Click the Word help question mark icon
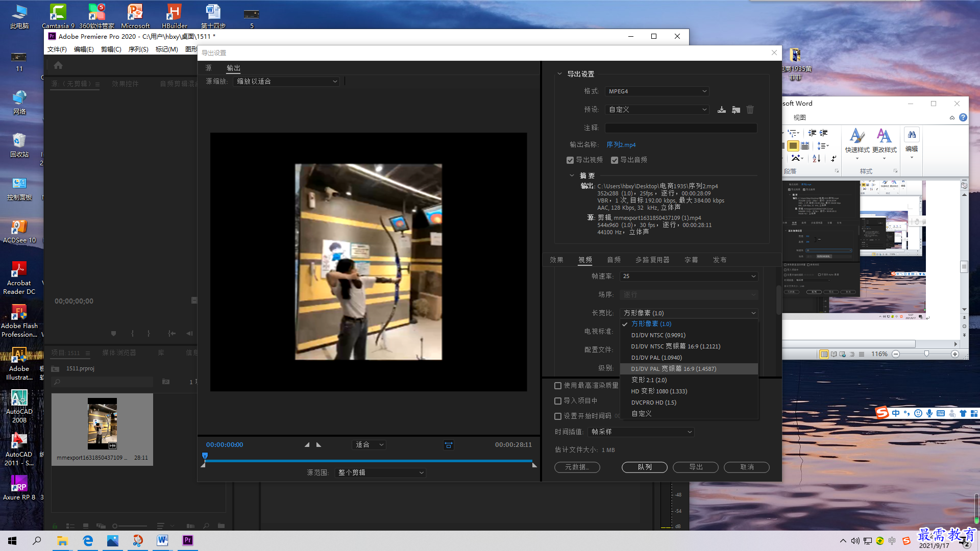Viewport: 980px width, 551px height. click(963, 117)
